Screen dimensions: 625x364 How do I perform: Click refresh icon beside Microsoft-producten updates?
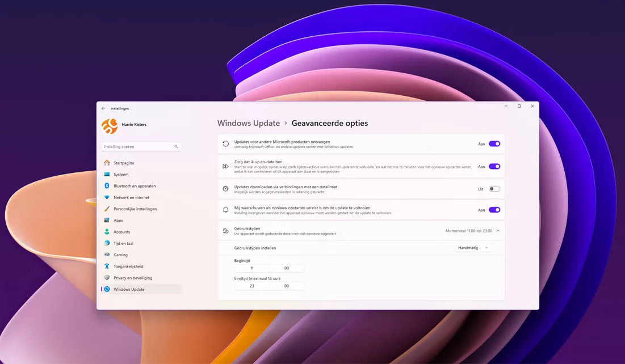pos(225,144)
